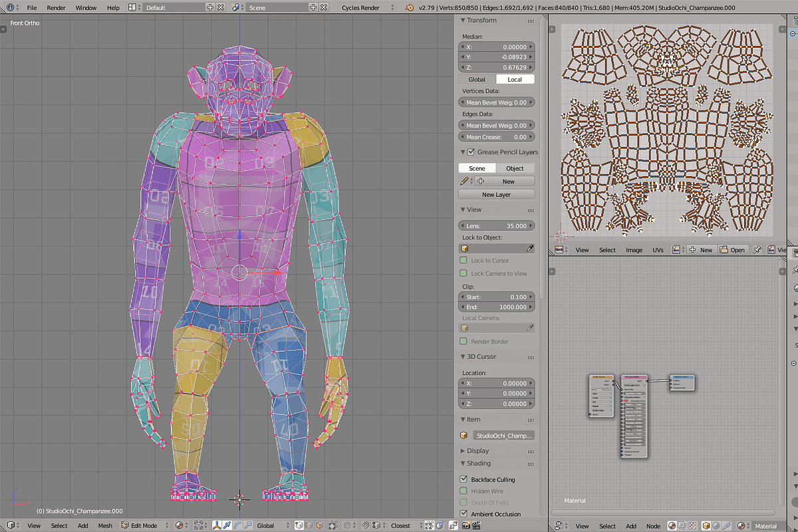The image size is (798, 532).
Task: Click the Lens 35.000 value slider
Action: coord(497,225)
